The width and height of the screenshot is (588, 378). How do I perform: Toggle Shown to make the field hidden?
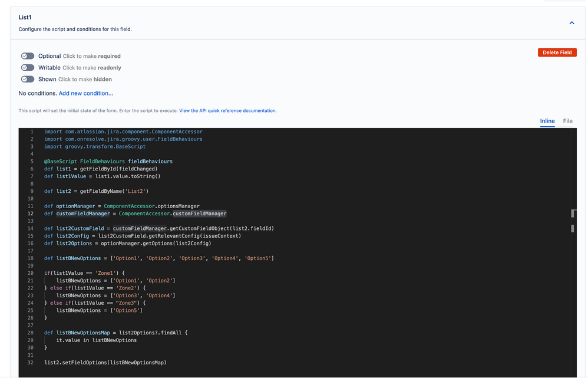click(28, 79)
